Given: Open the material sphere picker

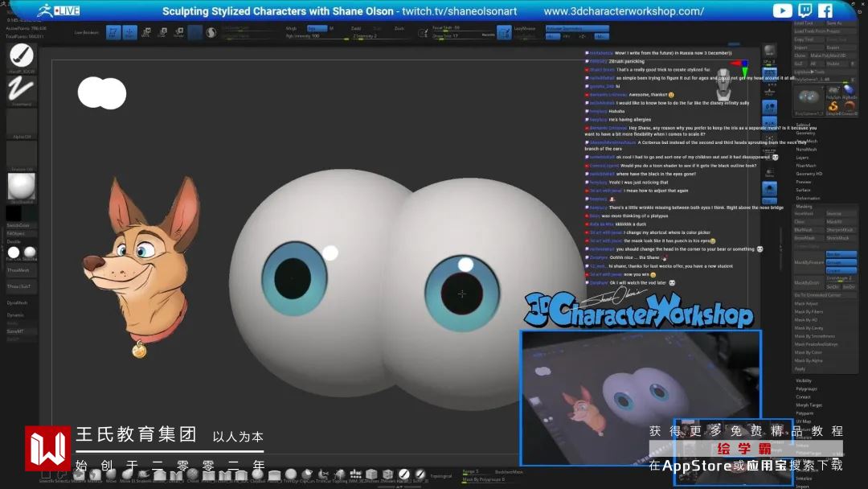Looking at the screenshot, I should click(22, 187).
